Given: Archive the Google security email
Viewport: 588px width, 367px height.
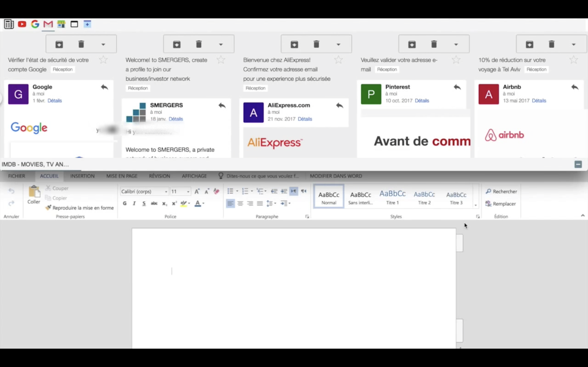Looking at the screenshot, I should (x=59, y=44).
